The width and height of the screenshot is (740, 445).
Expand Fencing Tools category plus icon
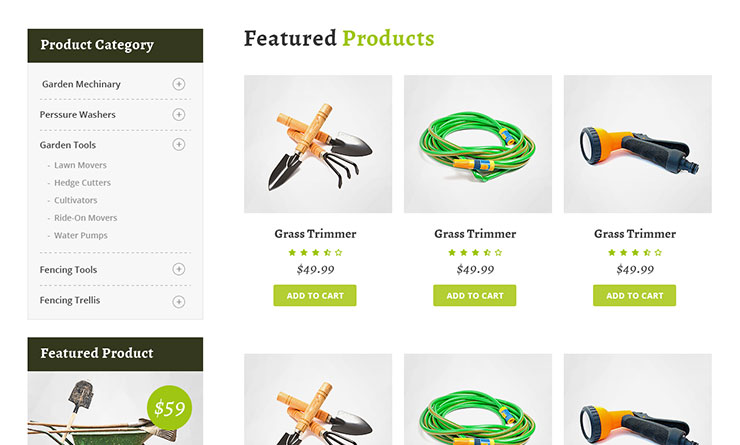tap(178, 269)
